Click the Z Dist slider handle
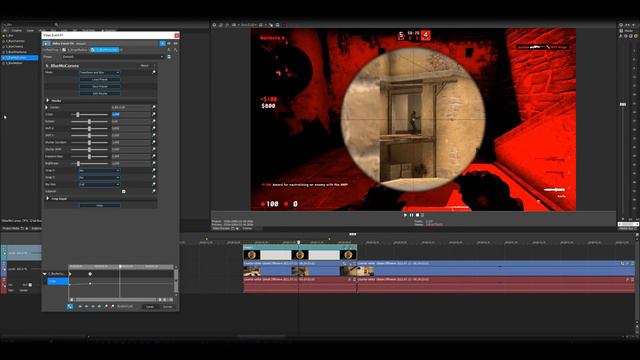The image size is (640, 360). pos(78,114)
